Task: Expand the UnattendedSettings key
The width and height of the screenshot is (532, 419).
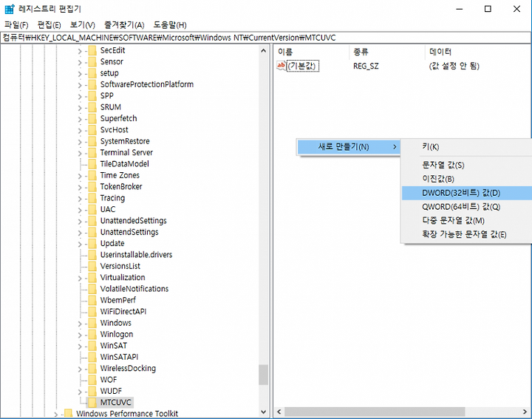Action: pos(80,222)
